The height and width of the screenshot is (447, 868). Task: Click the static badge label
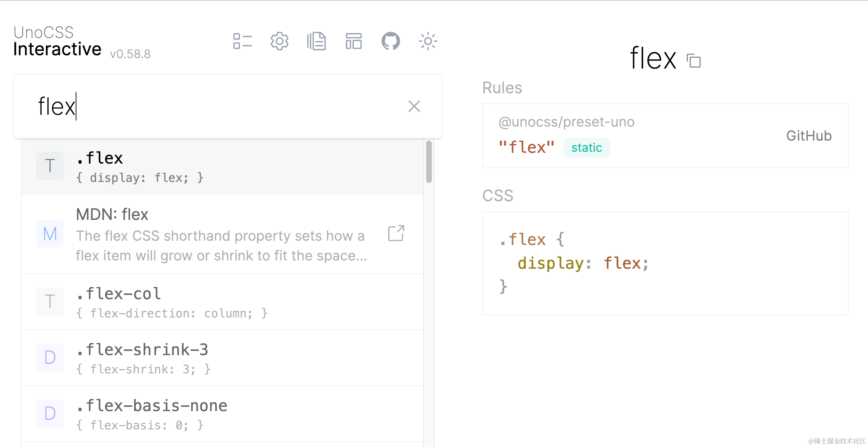(x=586, y=148)
